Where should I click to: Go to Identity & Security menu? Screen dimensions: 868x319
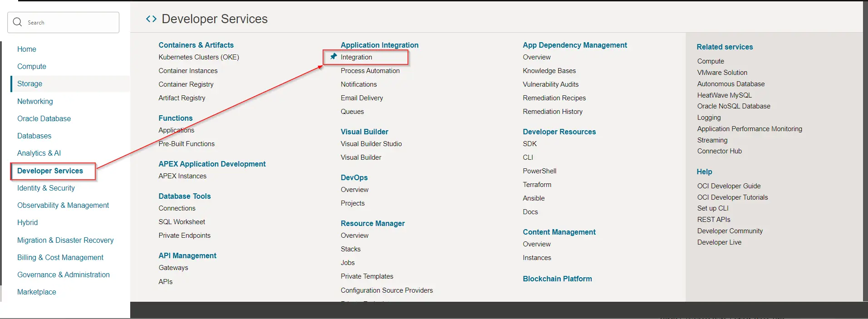(x=46, y=188)
